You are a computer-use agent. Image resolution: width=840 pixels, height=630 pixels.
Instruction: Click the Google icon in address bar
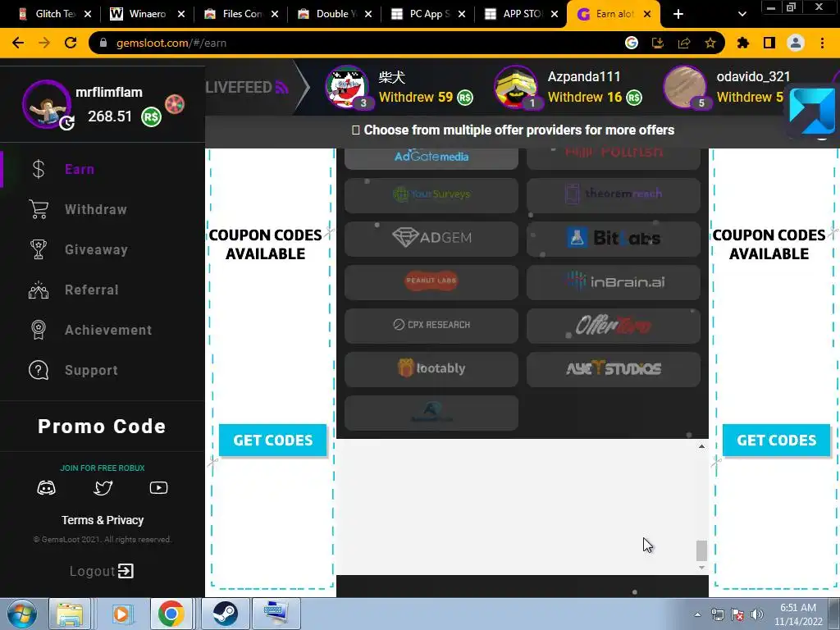632,43
